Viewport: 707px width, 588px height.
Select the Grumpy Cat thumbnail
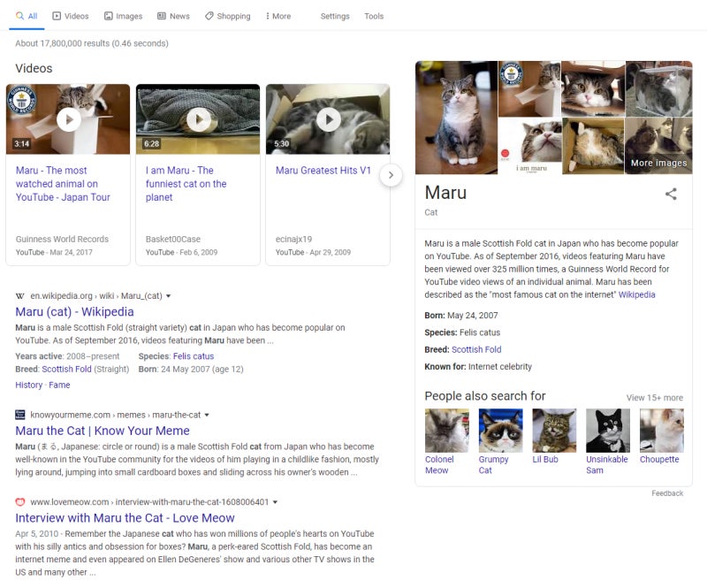click(500, 431)
